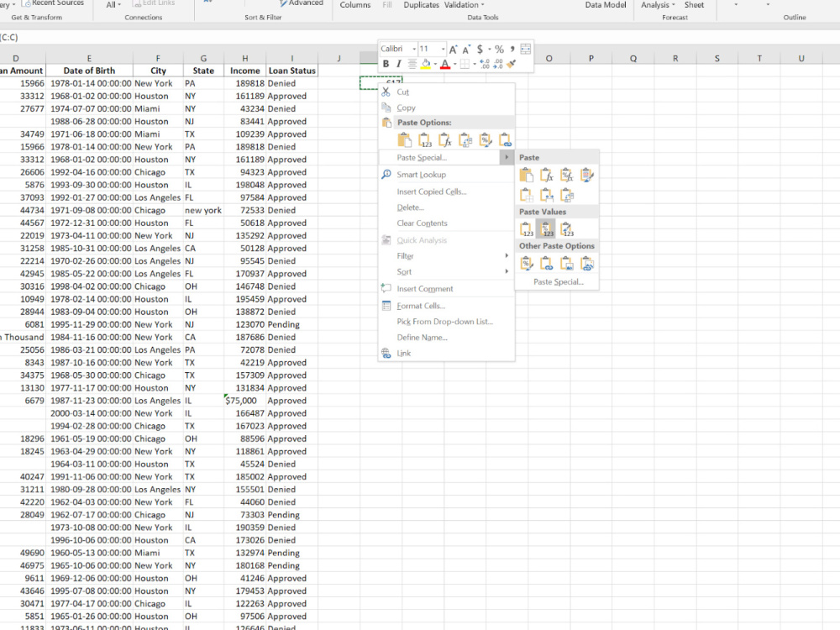This screenshot has width=840, height=630.
Task: Select Keep Source Formatting icon in Paste submenu
Action: pos(587,176)
